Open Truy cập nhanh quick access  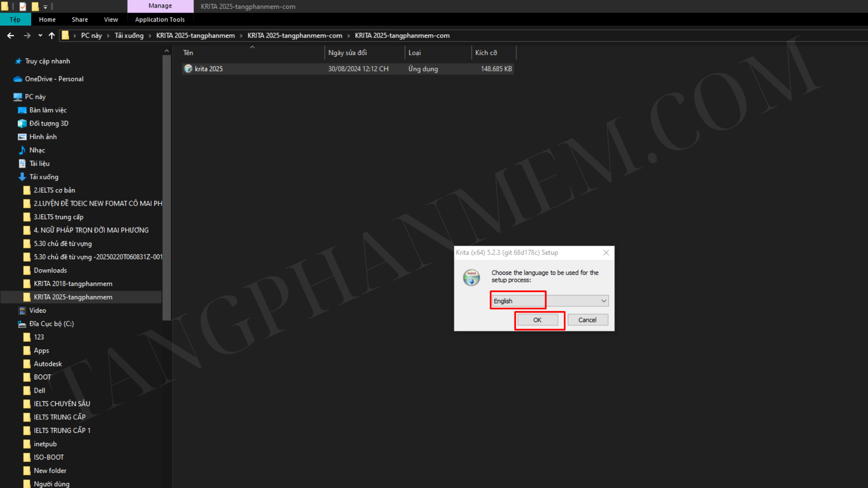pyautogui.click(x=47, y=61)
